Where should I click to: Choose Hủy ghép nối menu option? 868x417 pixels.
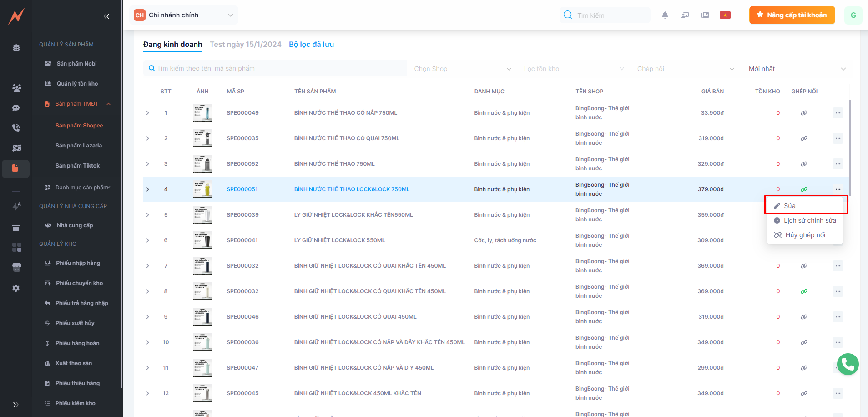805,235
